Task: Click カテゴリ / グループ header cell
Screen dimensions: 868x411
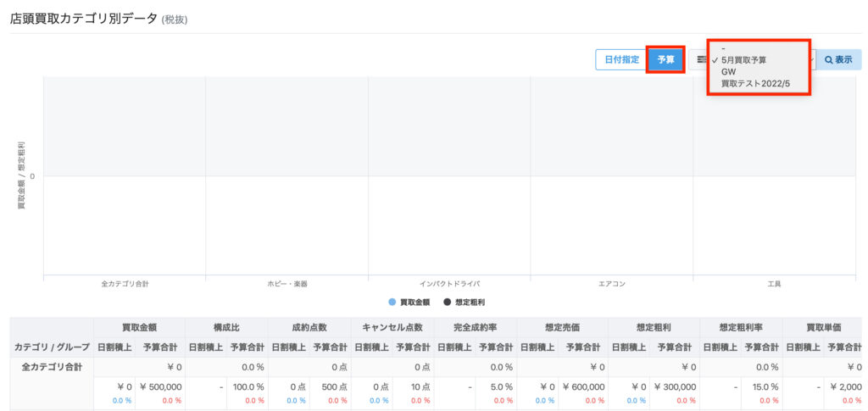Action: coord(51,347)
